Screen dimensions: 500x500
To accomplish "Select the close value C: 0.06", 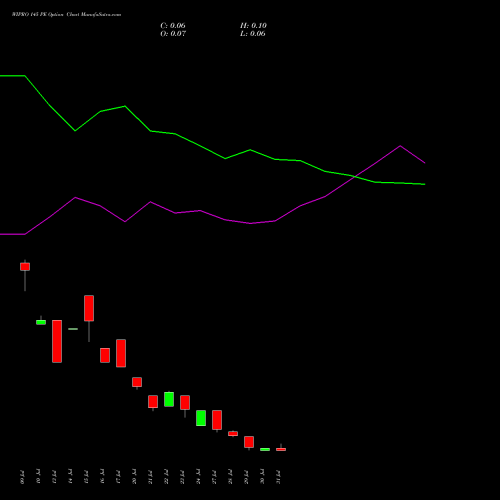I will [173, 26].
